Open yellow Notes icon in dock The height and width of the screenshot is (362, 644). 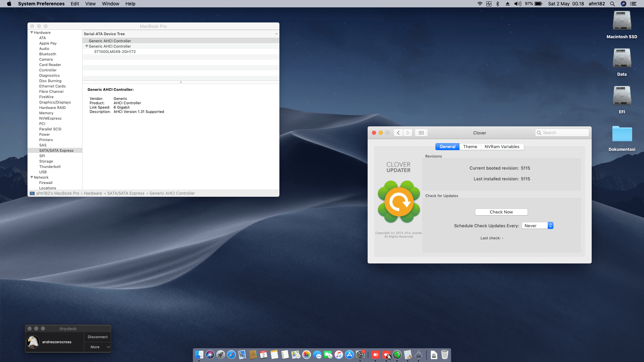coord(274,355)
